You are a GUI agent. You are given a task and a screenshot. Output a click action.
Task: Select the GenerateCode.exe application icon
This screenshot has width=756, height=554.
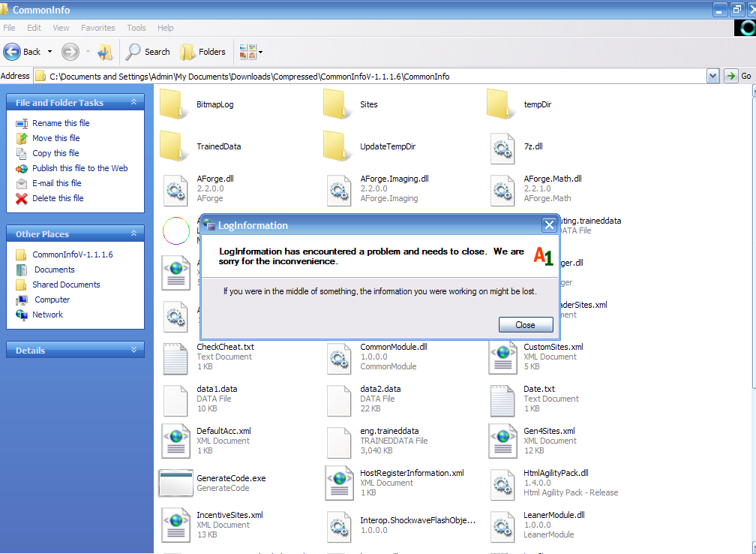click(175, 483)
